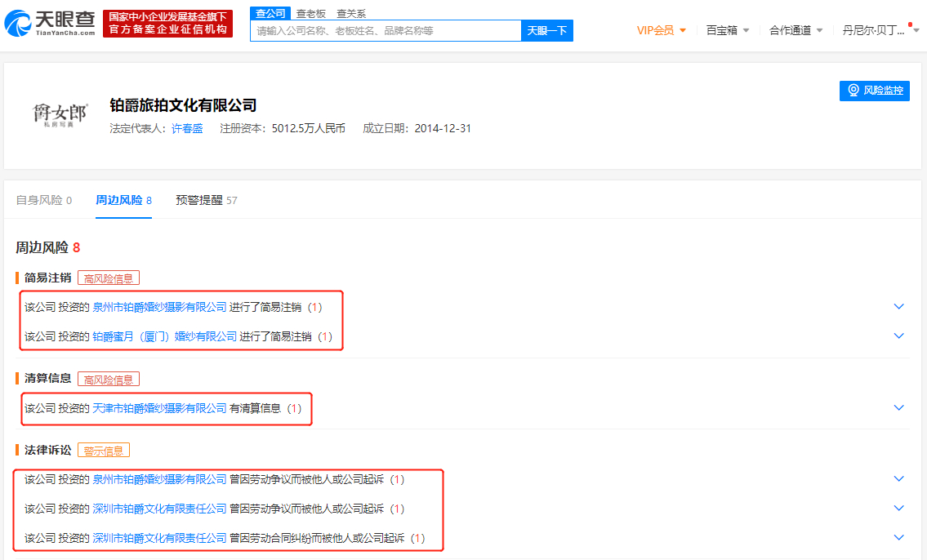Image resolution: width=927 pixels, height=560 pixels.
Task: Open the VIP会员 dropdown menu
Action: point(661,30)
